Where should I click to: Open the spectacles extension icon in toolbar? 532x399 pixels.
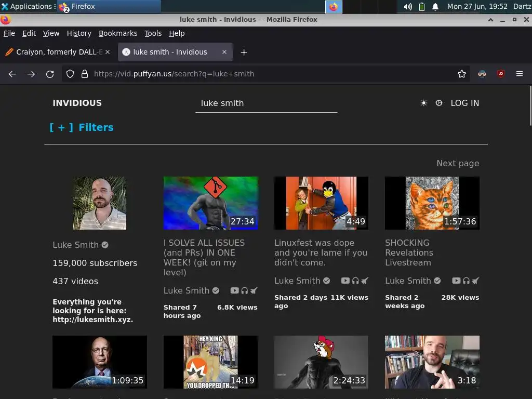(x=482, y=74)
